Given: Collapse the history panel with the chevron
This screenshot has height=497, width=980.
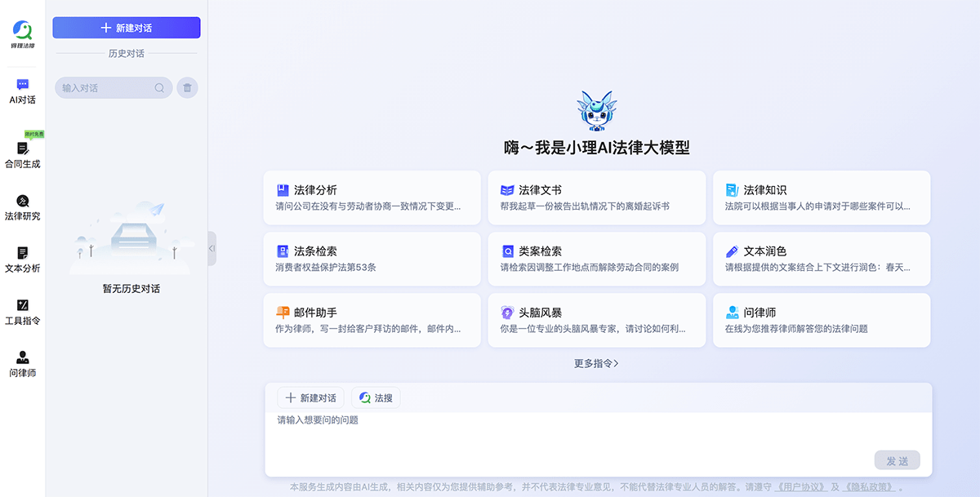Looking at the screenshot, I should [x=211, y=249].
